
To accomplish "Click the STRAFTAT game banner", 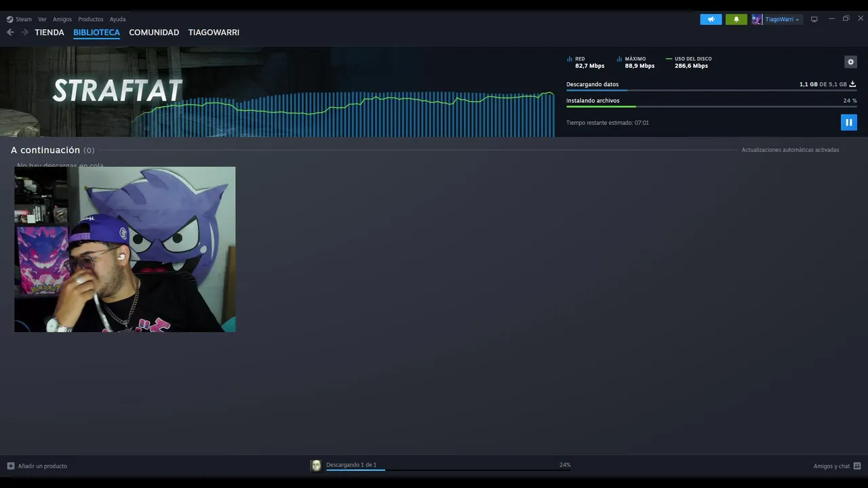I will [277, 91].
